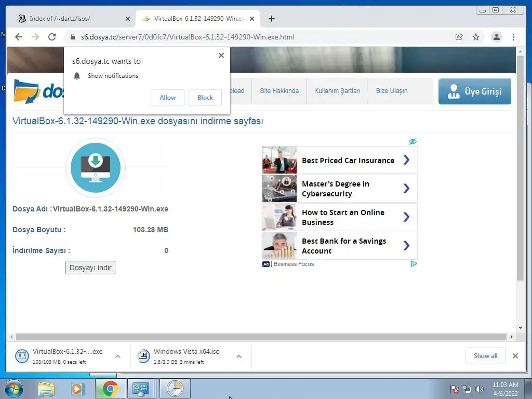Open a new tab with the plus button
The image size is (532, 399).
(x=271, y=19)
